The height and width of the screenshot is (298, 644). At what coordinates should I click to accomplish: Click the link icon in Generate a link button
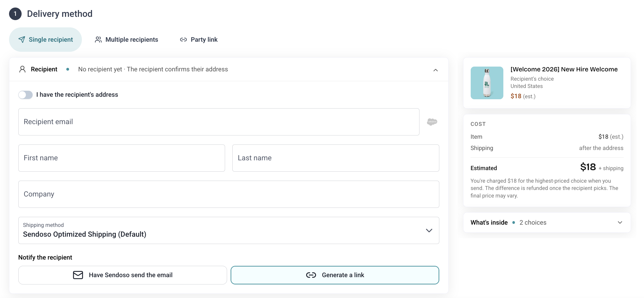(x=311, y=275)
